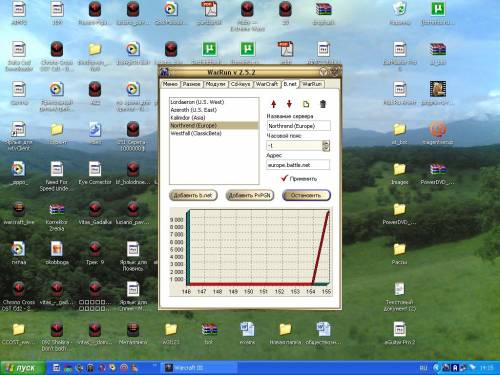Image resolution: width=500 pixels, height=375 pixels.
Task: Open Need For Speed Underground desktop icon
Action: 57,176
